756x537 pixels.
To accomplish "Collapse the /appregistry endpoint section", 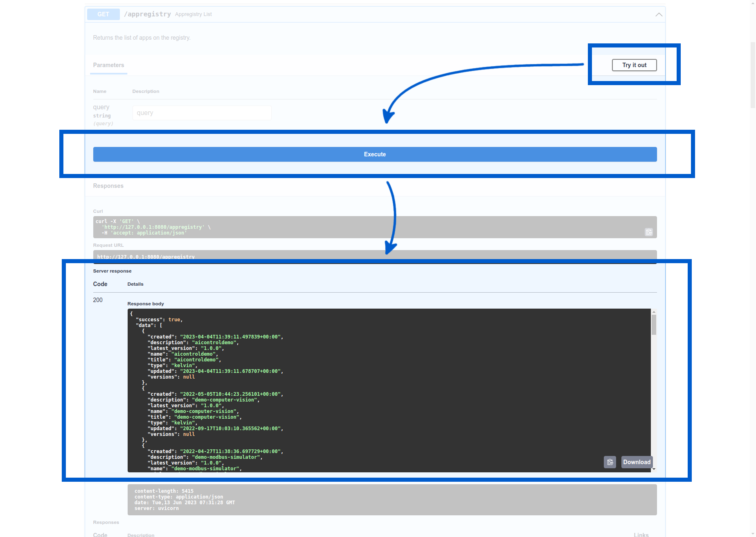I will point(658,14).
